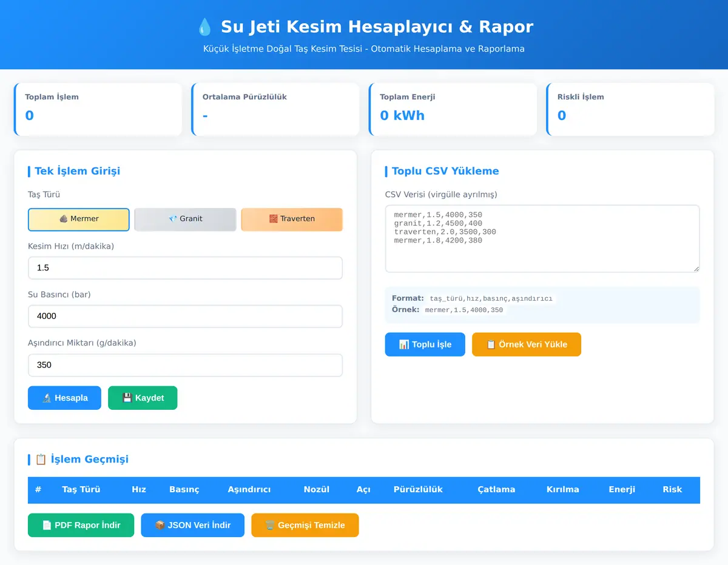This screenshot has height=565, width=728.
Task: Click the Tek İşlem Girişi heading
Action: [x=77, y=171]
